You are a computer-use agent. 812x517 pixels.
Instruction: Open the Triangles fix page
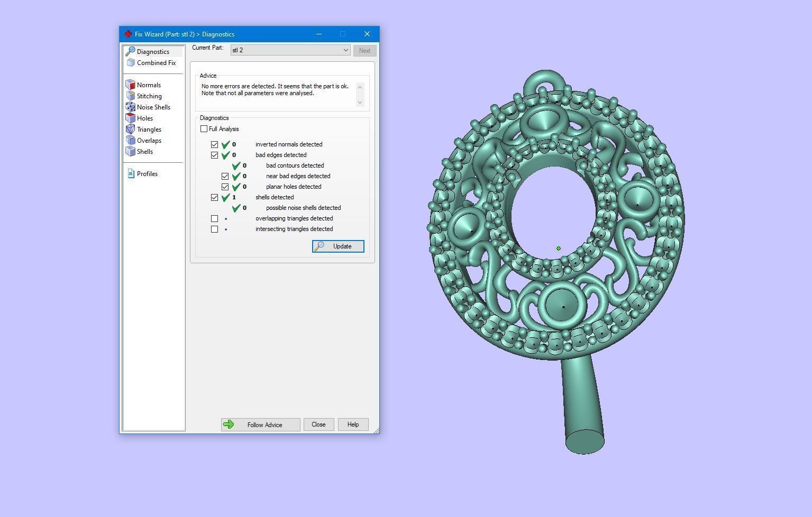[x=149, y=129]
